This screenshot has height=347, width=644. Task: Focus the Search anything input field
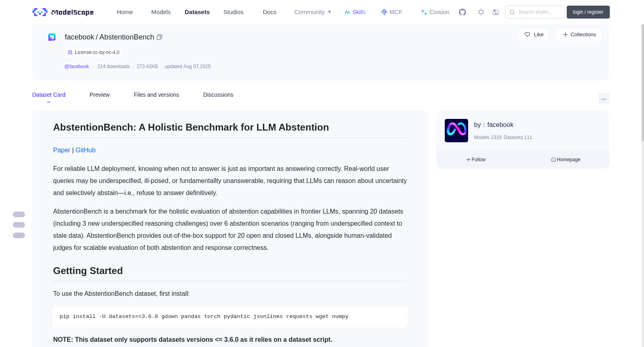click(535, 12)
